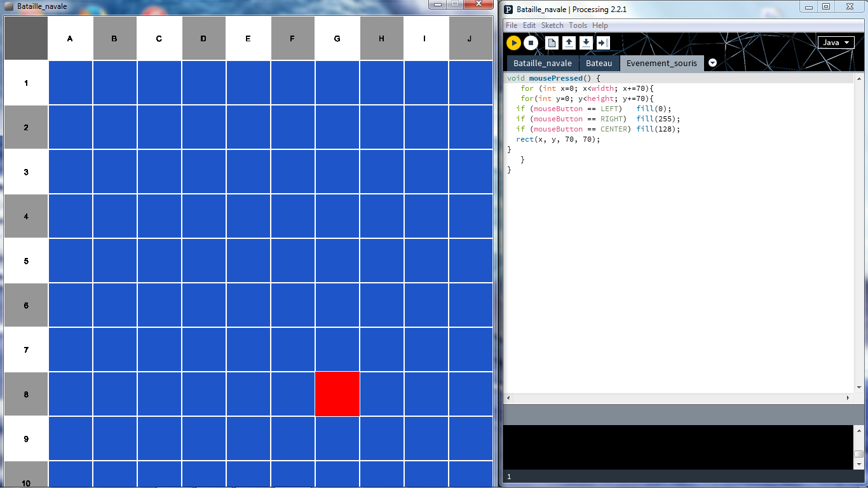Click the Export Application icon
Viewport: 868px width, 488px height.
coord(603,43)
